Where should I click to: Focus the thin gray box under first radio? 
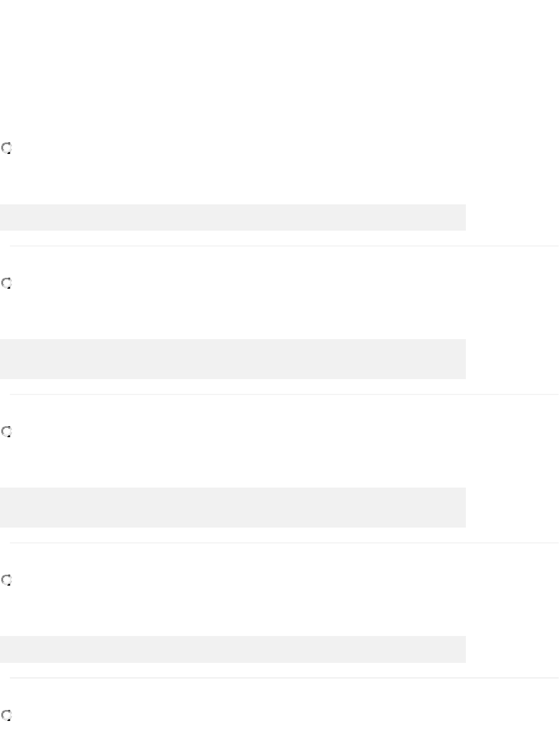[233, 217]
